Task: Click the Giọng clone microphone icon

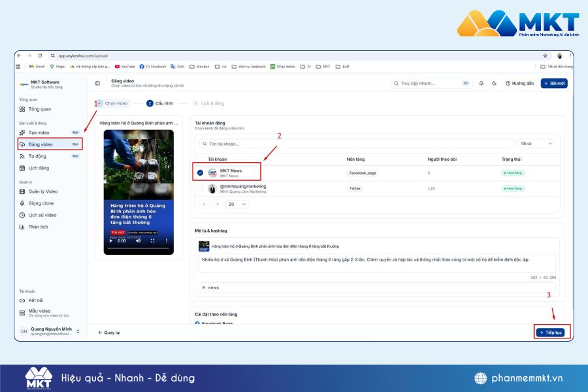Action: [x=22, y=203]
